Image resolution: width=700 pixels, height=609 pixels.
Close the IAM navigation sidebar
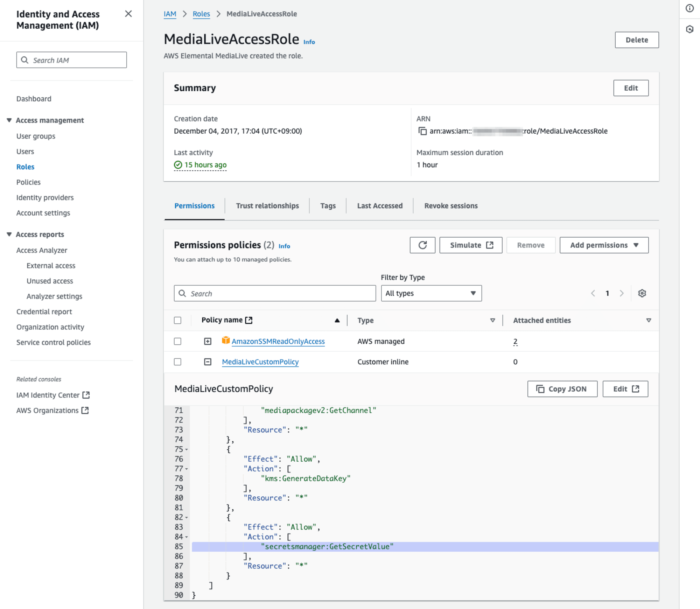coord(128,14)
